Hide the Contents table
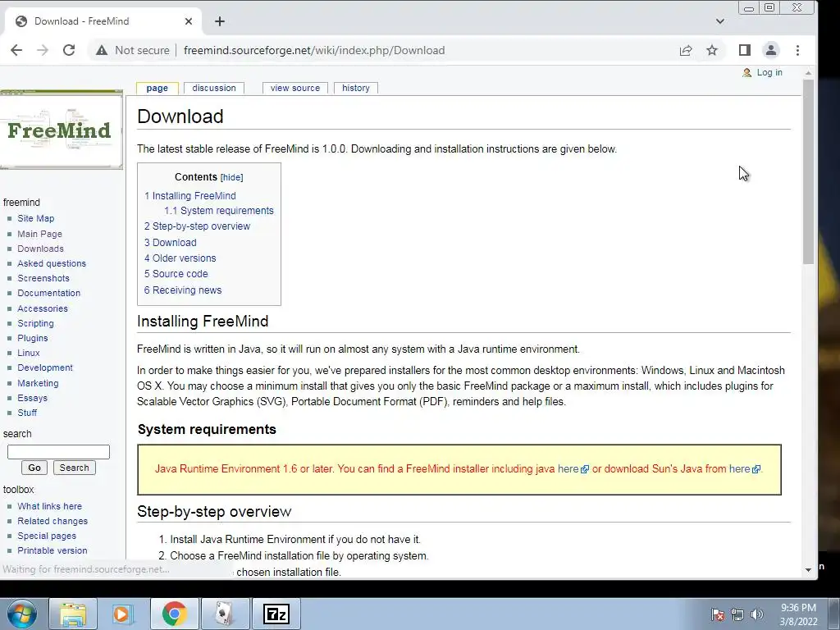The width and height of the screenshot is (840, 630). [231, 177]
